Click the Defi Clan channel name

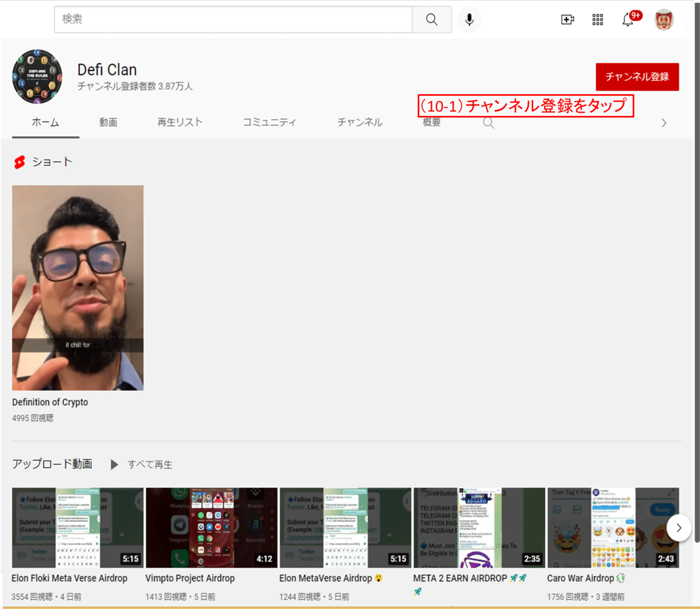pos(107,70)
